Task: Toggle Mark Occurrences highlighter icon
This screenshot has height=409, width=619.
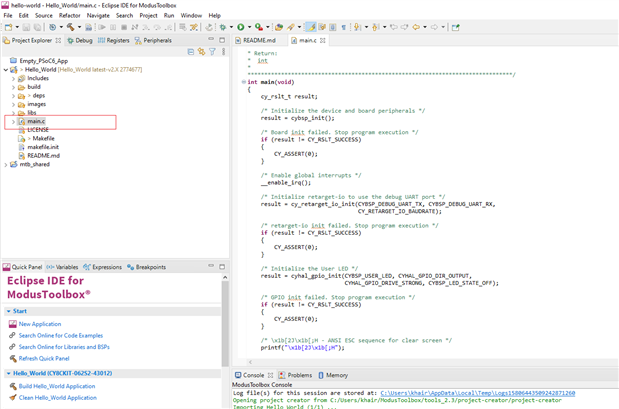Action: [311, 27]
